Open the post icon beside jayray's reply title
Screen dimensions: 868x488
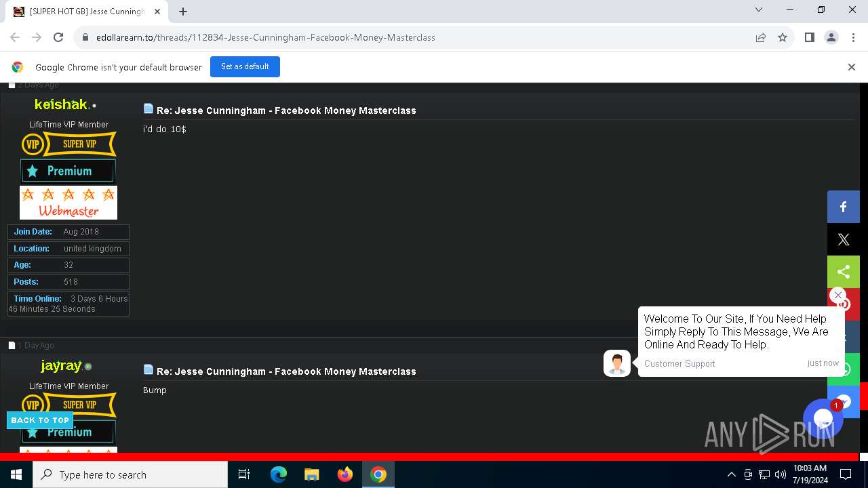click(x=149, y=369)
